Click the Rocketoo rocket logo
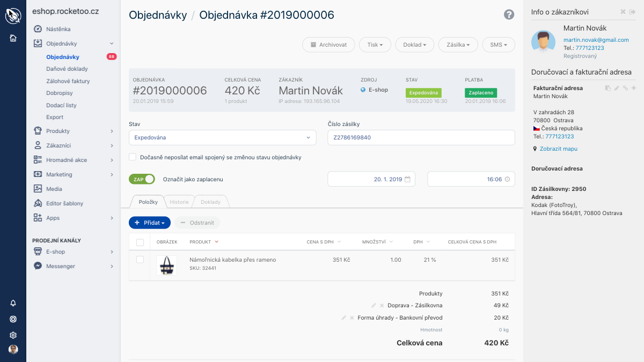 tap(13, 16)
